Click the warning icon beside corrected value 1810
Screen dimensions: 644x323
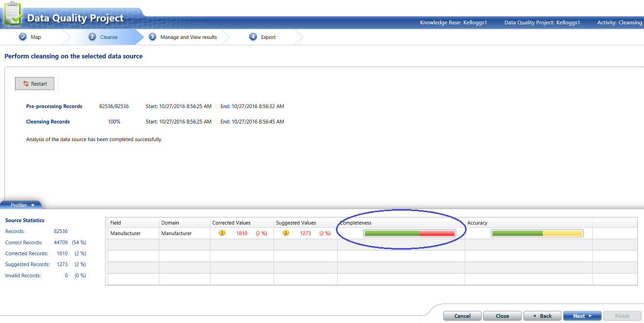coord(222,233)
